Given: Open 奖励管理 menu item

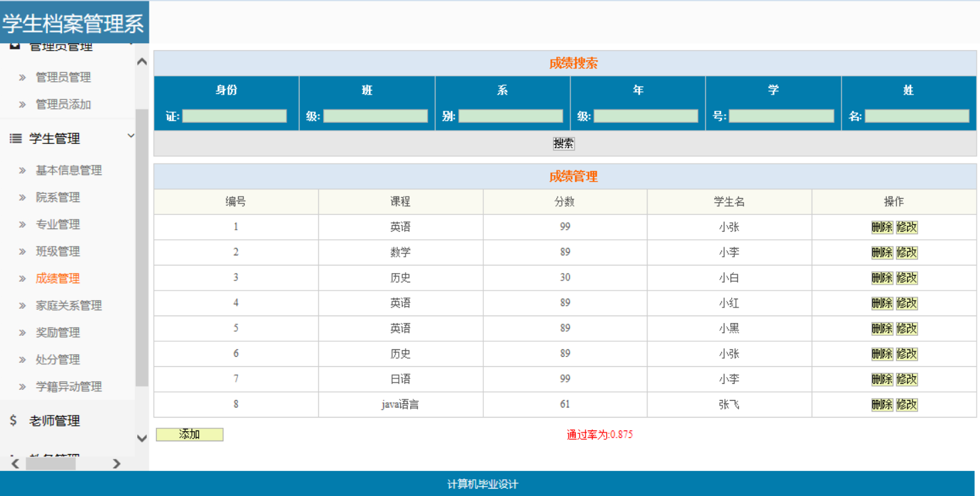Looking at the screenshot, I should [x=57, y=332].
